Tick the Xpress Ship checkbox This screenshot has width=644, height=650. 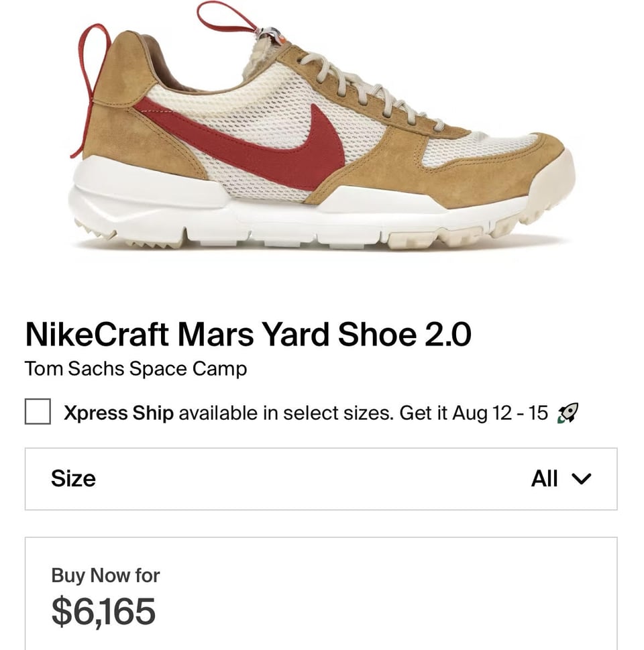pos(38,412)
